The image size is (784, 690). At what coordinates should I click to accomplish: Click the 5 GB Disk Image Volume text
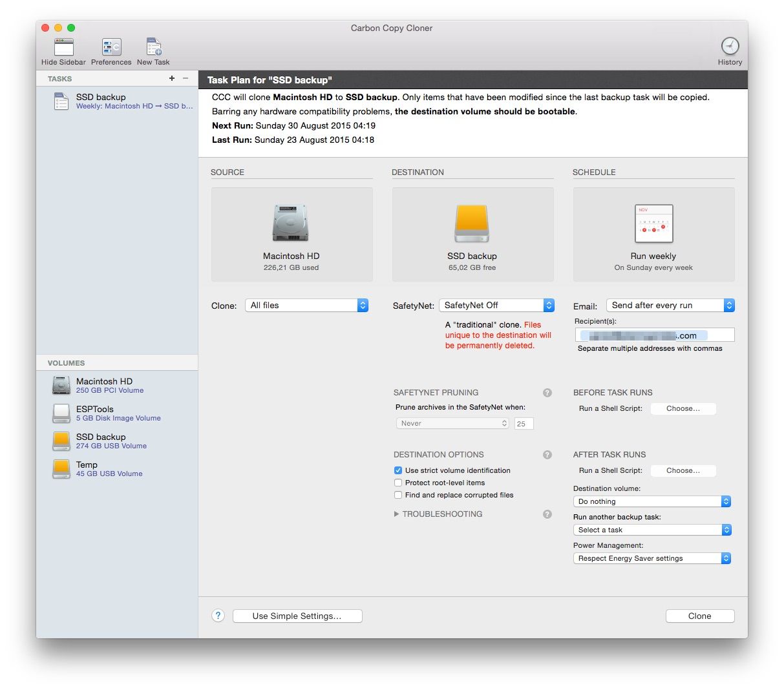(118, 418)
